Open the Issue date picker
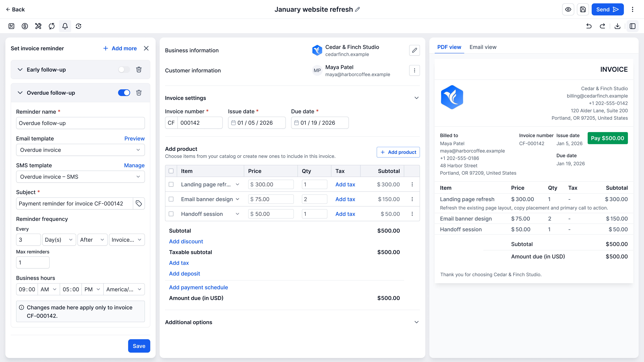 (257, 123)
